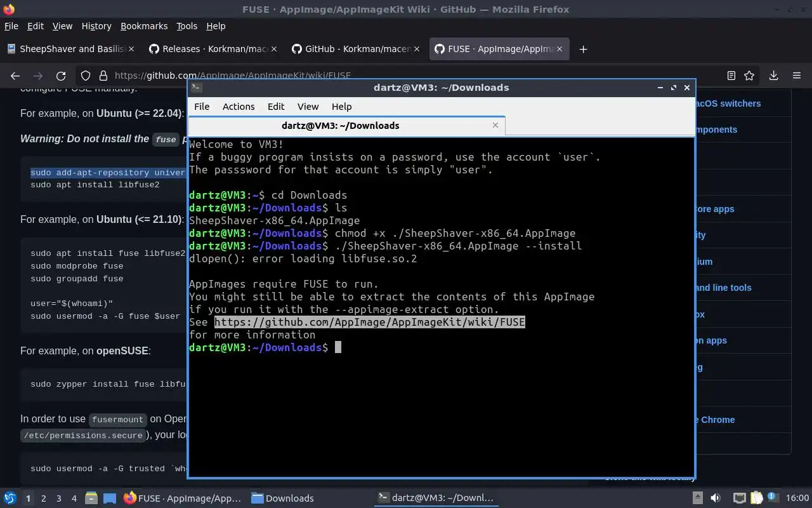Switch to workspace 1
812x508 pixels.
28,498
